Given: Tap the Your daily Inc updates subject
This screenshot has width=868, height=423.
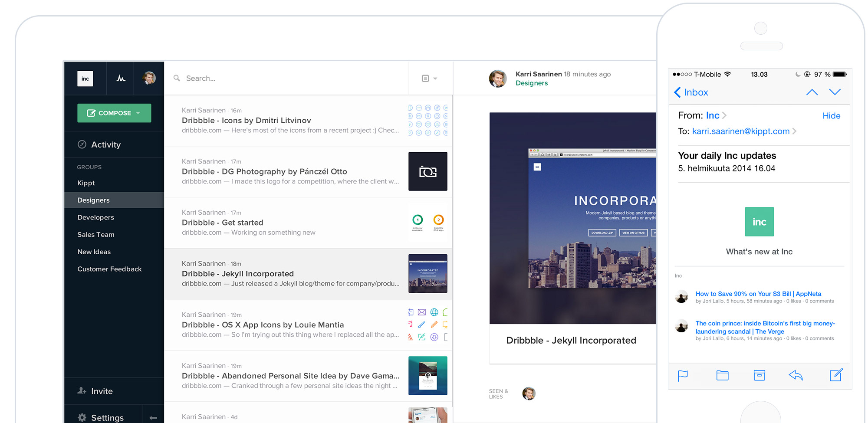Looking at the screenshot, I should tap(727, 155).
